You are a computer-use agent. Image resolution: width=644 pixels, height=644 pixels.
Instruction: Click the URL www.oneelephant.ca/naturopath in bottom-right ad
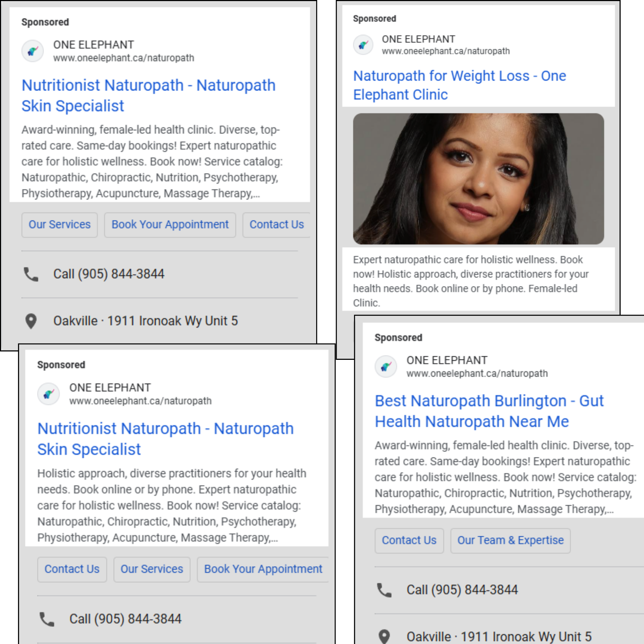click(477, 373)
